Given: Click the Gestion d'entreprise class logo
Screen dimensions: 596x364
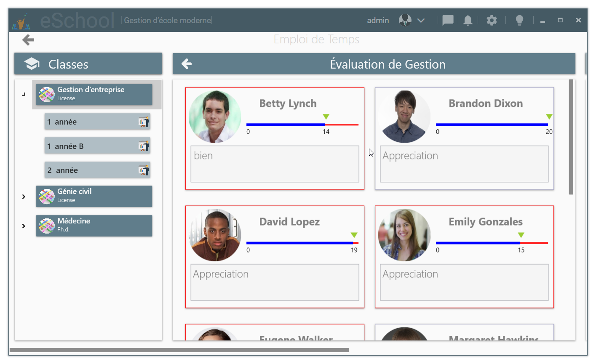Looking at the screenshot, I should pos(46,94).
